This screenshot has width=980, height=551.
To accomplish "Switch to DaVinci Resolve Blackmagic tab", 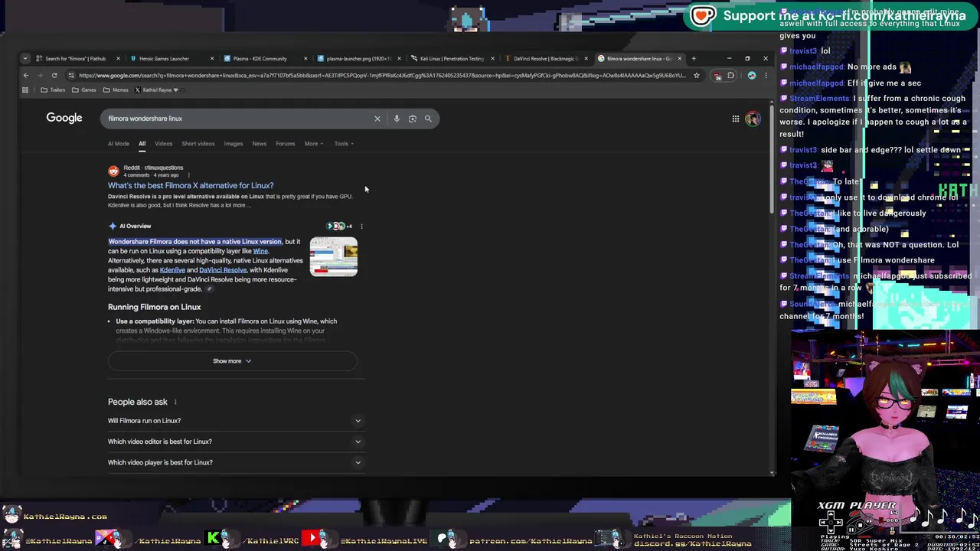I will pos(545,58).
